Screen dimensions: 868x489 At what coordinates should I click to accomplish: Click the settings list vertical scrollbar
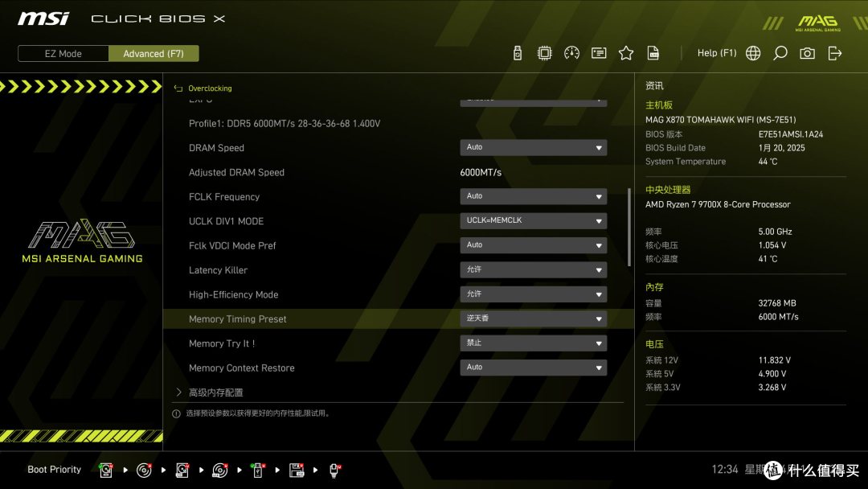[x=628, y=227]
